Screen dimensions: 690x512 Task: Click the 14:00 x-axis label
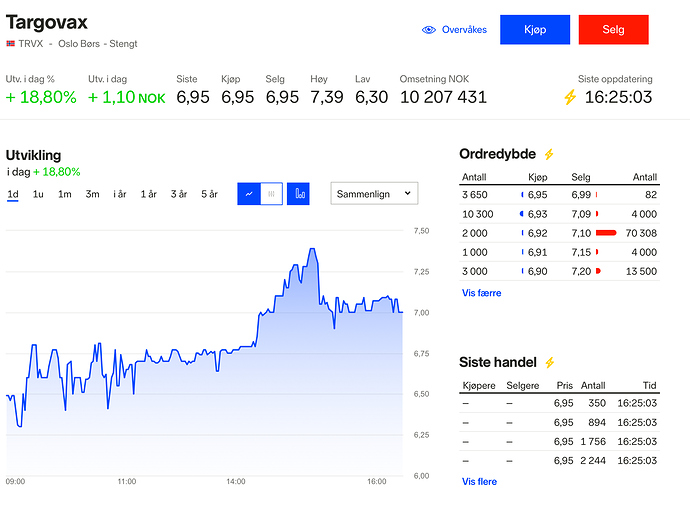(x=236, y=482)
